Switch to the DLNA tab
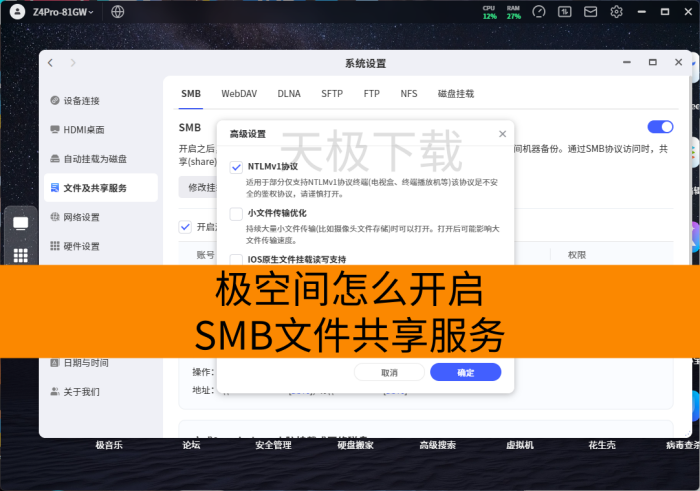 [289, 94]
